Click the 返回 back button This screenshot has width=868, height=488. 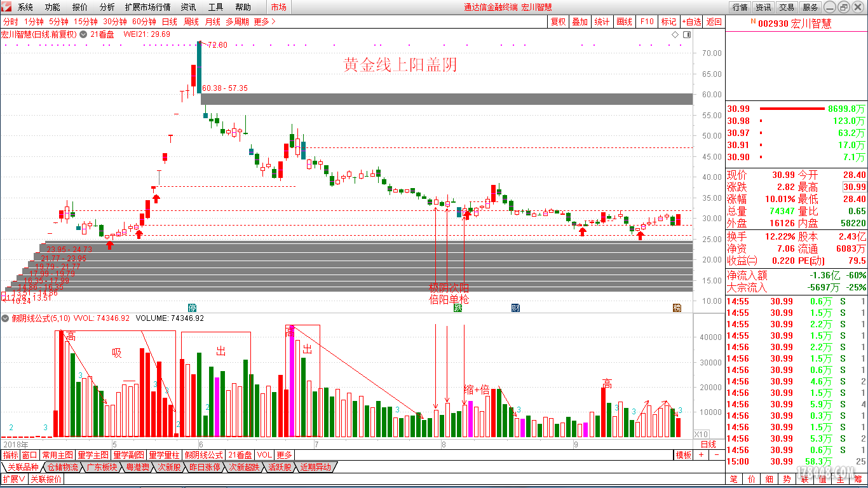(714, 22)
